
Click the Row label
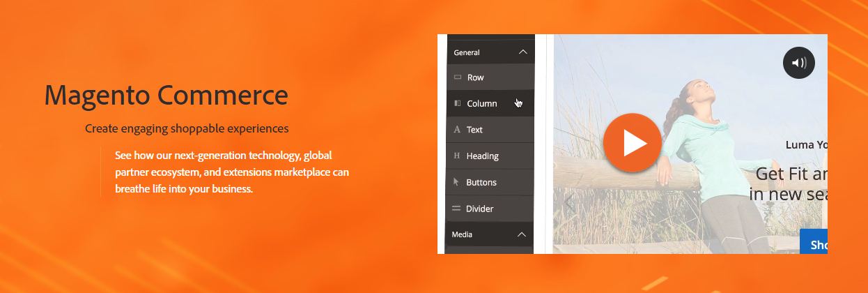[476, 77]
